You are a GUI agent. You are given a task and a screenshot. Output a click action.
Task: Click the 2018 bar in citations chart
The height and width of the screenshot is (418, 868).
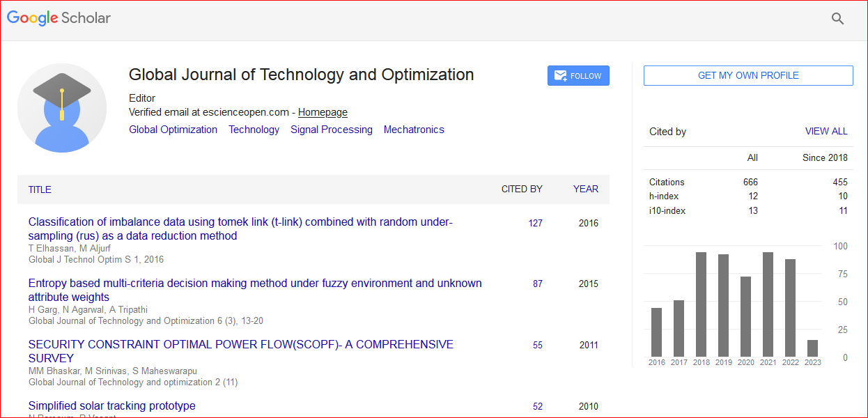point(701,304)
